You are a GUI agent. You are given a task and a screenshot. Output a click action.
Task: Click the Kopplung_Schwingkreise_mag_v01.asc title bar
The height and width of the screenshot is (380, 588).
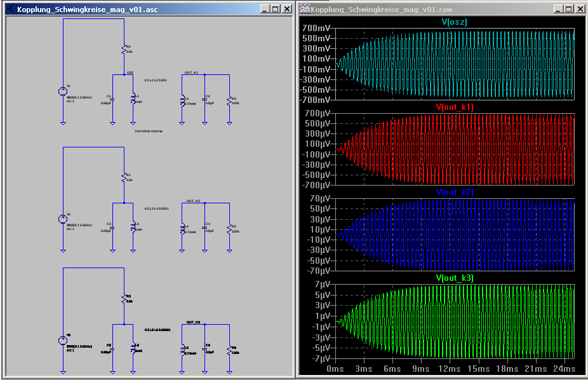pos(149,9)
